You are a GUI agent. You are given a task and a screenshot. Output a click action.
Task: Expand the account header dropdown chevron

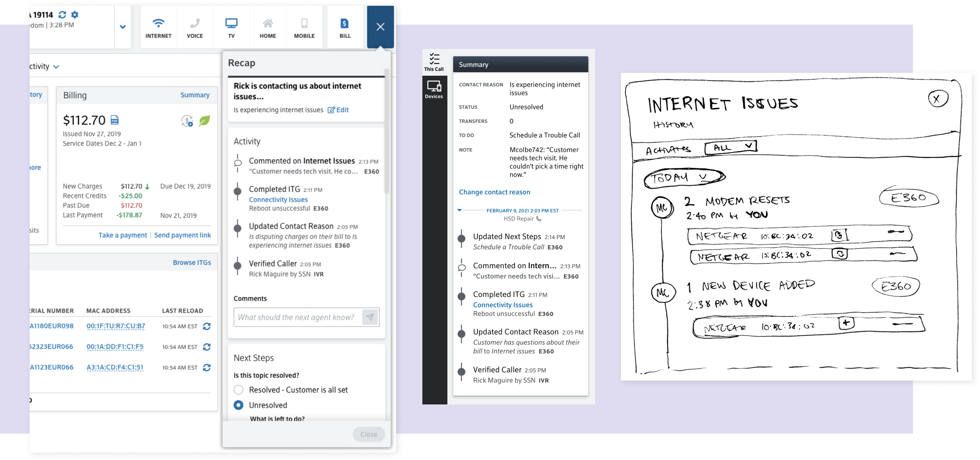point(123,27)
